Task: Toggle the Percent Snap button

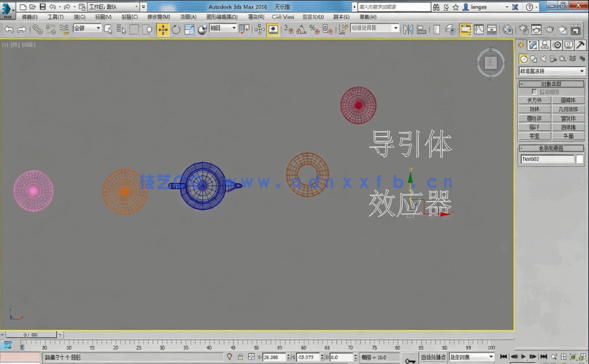Action: (x=314, y=30)
